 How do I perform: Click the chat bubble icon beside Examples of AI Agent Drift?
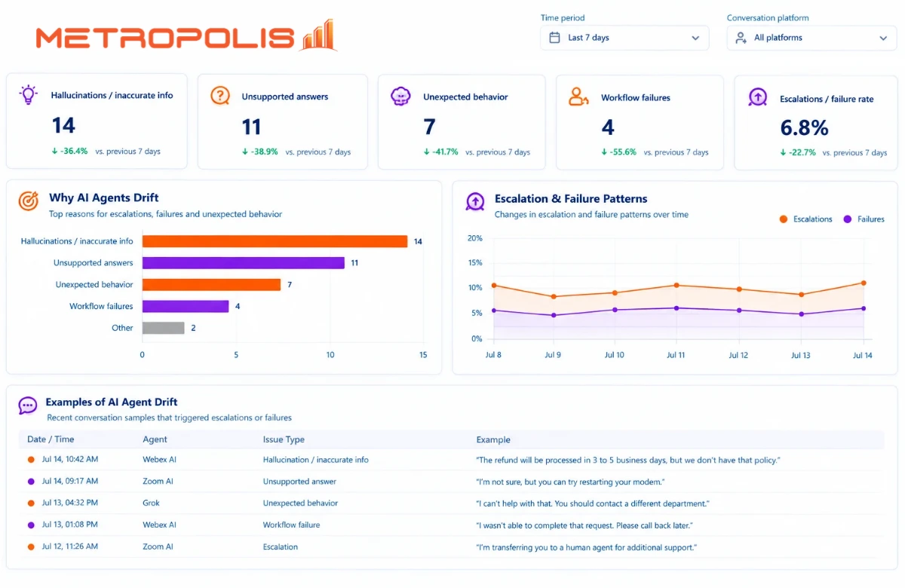[x=28, y=406]
